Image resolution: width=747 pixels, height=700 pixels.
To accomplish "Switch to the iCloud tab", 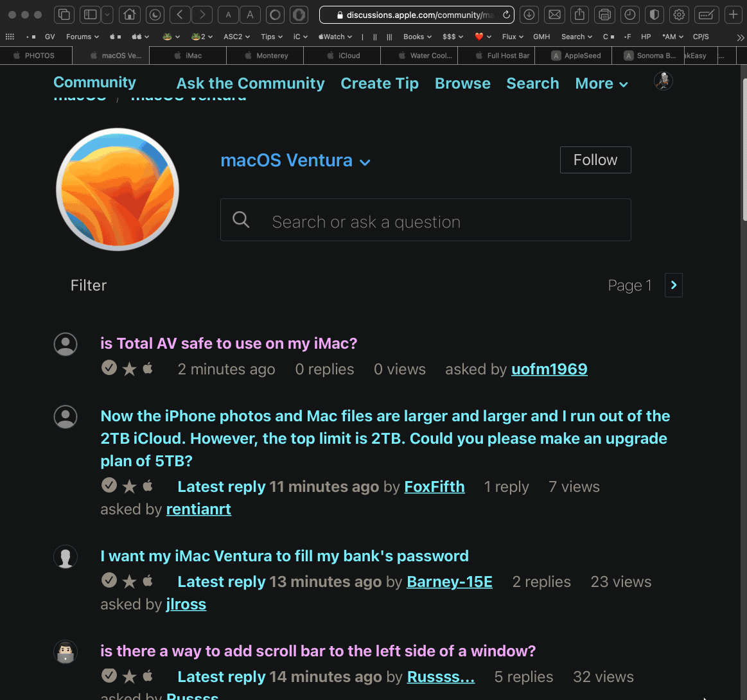I will point(342,56).
